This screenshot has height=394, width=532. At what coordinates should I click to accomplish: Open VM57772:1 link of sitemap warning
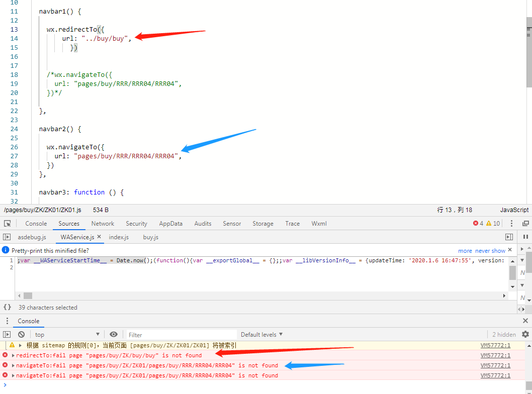(x=495, y=345)
